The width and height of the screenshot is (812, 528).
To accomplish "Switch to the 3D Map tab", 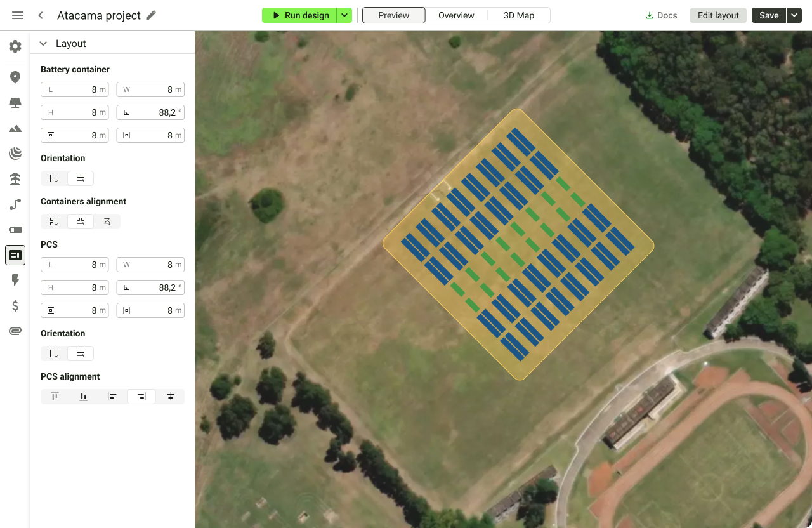I will pyautogui.click(x=519, y=15).
